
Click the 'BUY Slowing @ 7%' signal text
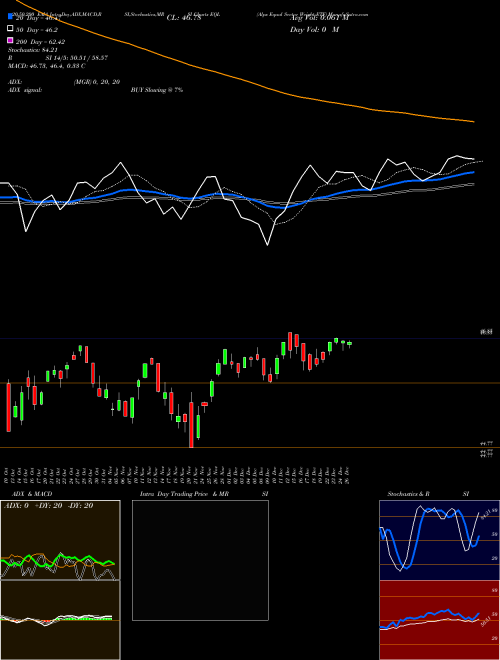pyautogui.click(x=157, y=90)
